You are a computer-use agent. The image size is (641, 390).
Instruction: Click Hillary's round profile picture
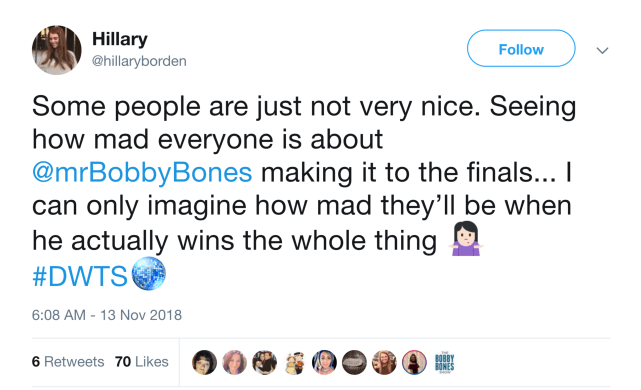[56, 50]
